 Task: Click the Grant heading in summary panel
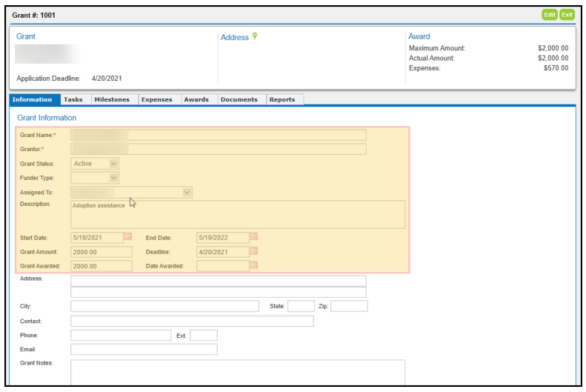point(26,36)
